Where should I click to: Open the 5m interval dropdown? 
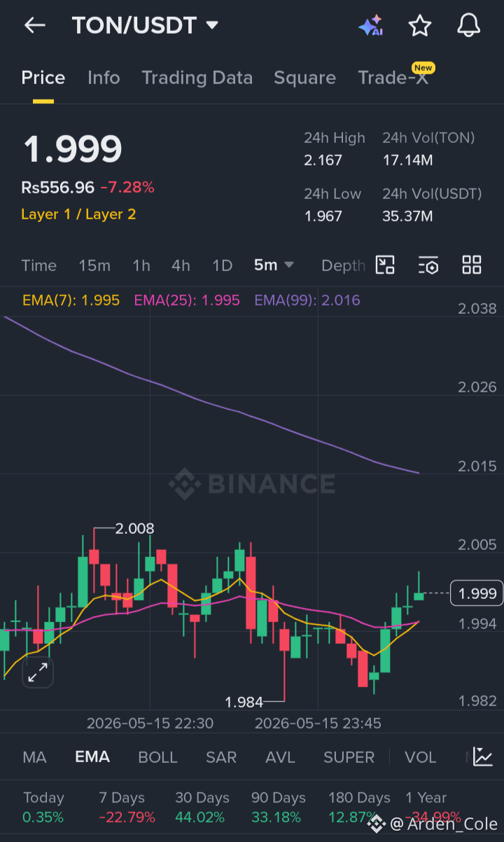[274, 265]
